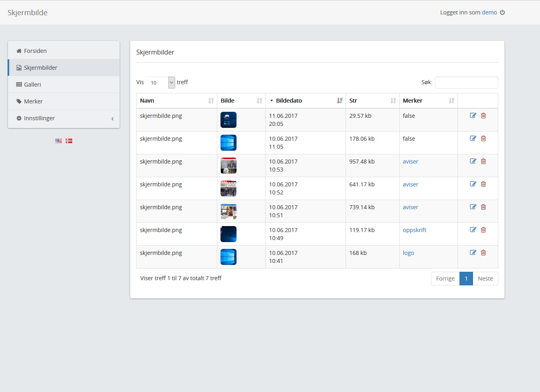
Task: Focus the Søk search input field
Action: (x=466, y=83)
